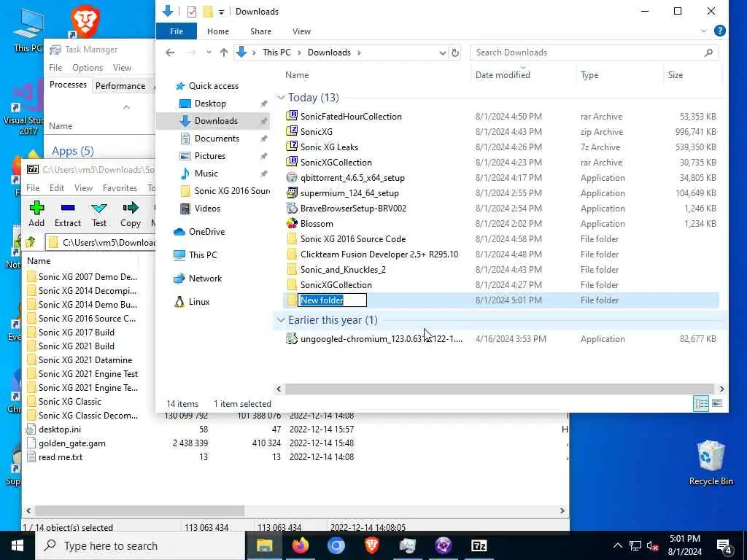Image resolution: width=747 pixels, height=560 pixels.
Task: Collapse the Today (13) group
Action: (281, 98)
